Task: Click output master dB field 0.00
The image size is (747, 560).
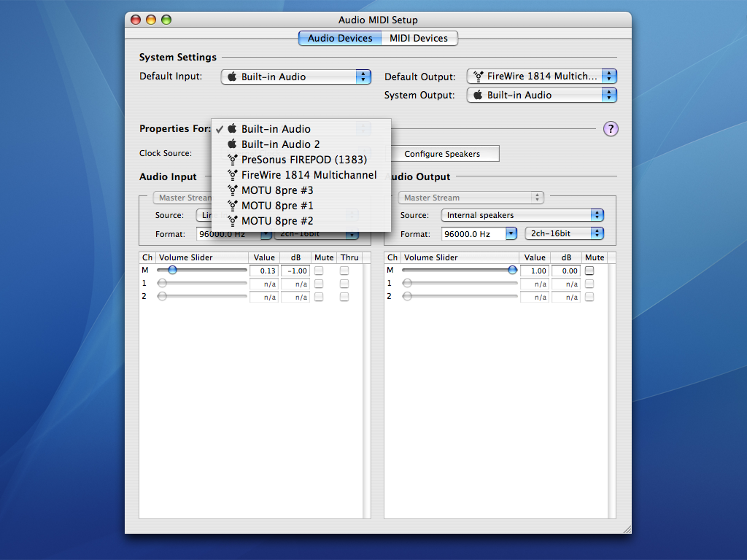Action: tap(566, 271)
